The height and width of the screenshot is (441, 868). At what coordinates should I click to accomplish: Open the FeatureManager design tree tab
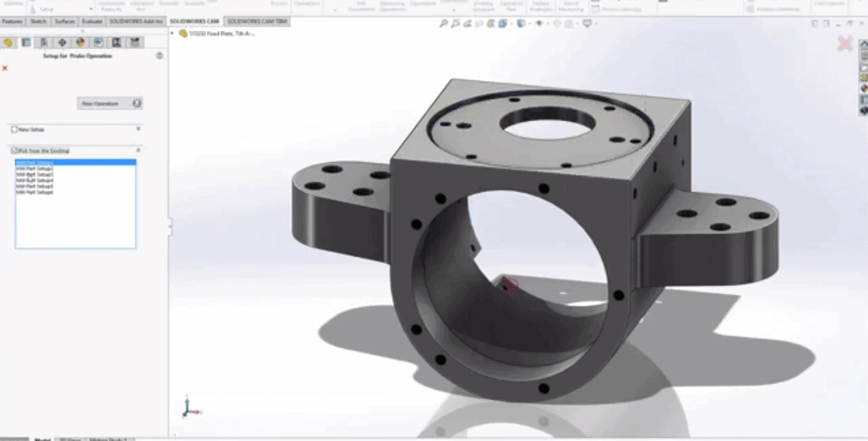click(8, 42)
